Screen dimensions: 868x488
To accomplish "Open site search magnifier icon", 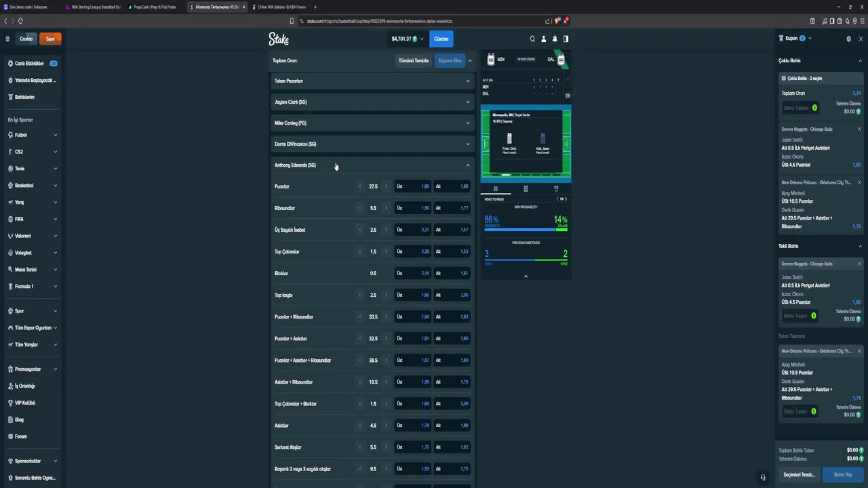I will tap(532, 39).
